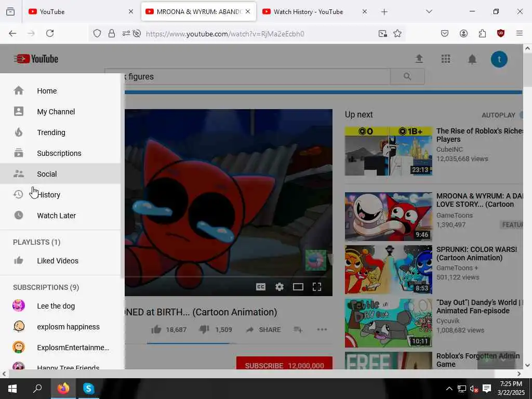The image size is (532, 399).
Task: Open the SPRUNKI: COLOR WARS thumbnail
Action: coord(389,270)
